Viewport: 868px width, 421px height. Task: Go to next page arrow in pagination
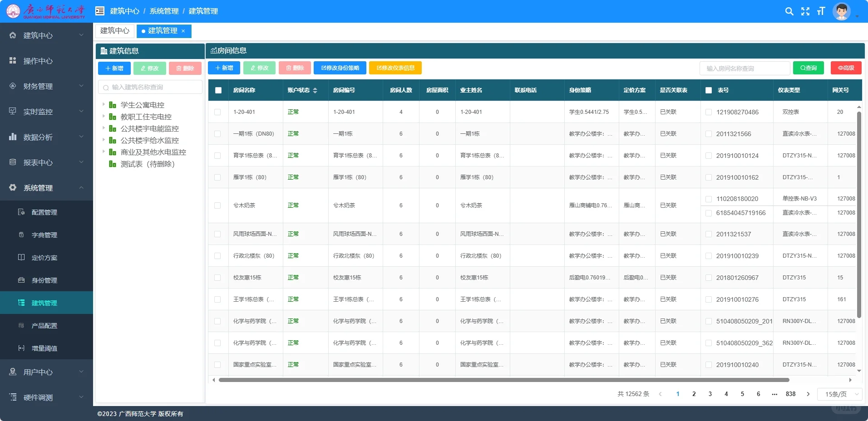point(808,394)
